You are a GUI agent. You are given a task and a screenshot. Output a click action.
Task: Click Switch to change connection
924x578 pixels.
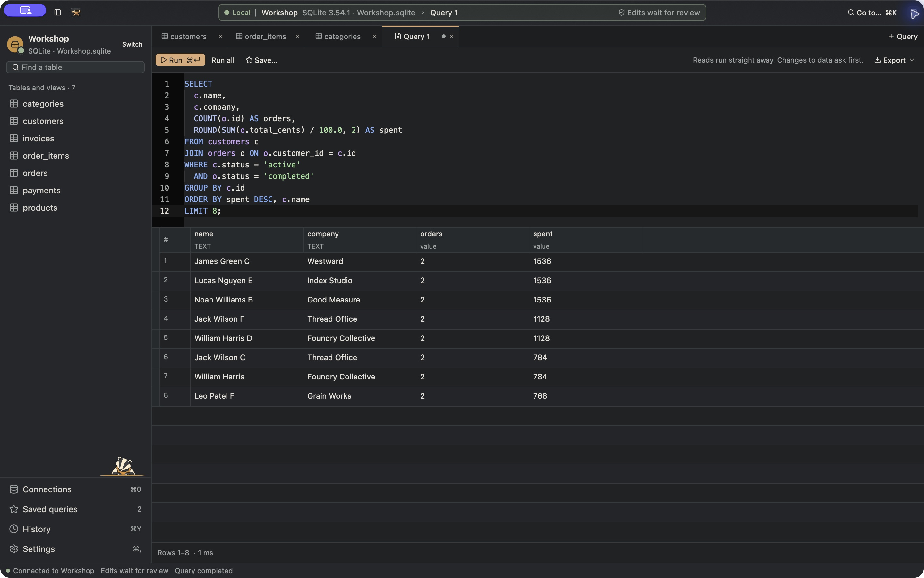coord(132,44)
